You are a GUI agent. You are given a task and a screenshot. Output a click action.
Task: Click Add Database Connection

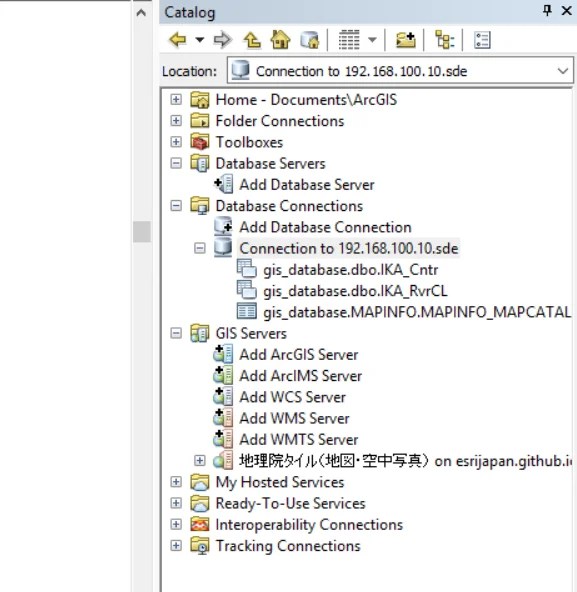(325, 227)
